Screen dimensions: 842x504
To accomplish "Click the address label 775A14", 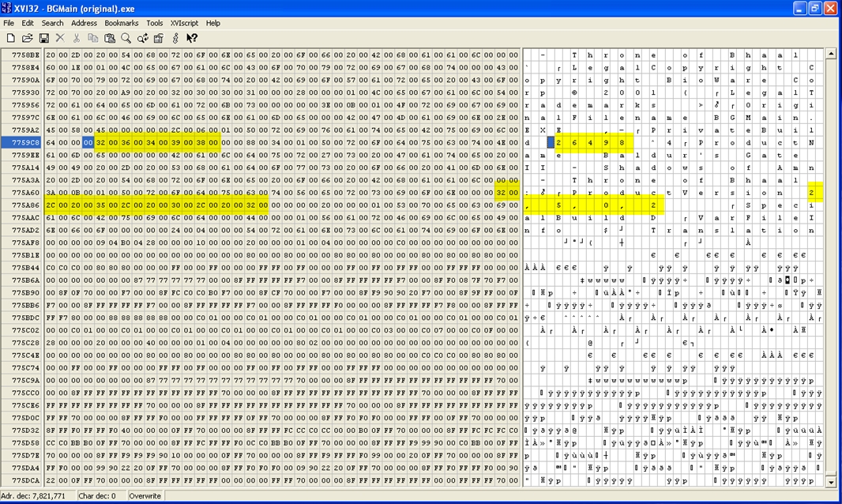I will pos(26,167).
